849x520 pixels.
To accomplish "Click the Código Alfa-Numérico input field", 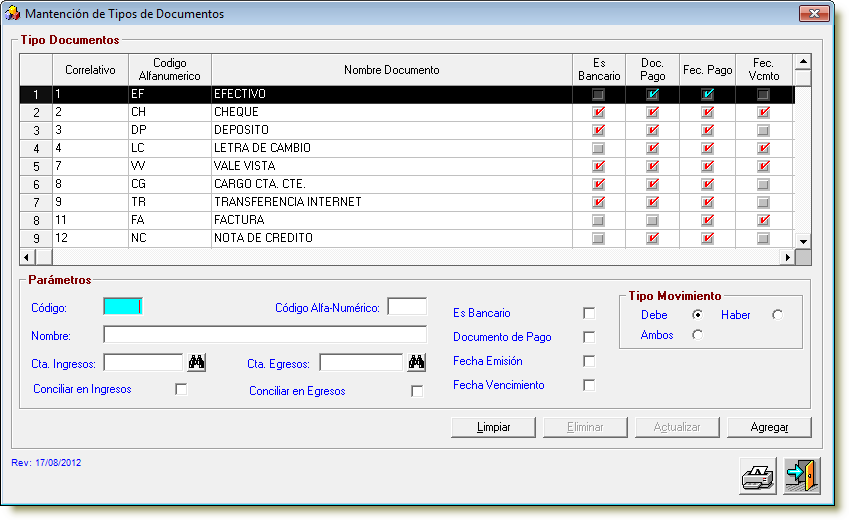I will (407, 307).
